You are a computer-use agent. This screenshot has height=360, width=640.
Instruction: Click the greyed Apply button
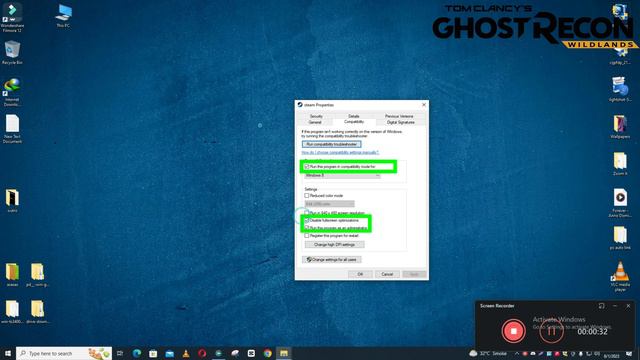pos(414,274)
